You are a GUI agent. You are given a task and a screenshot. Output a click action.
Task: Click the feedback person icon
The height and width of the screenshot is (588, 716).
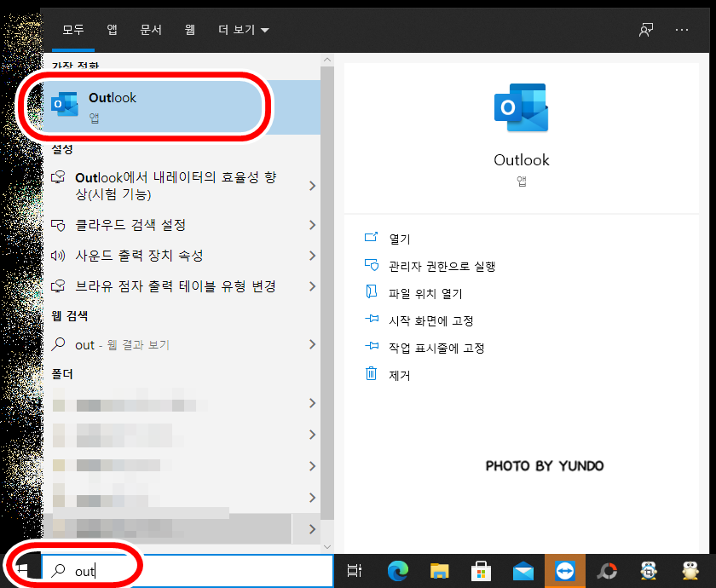[x=646, y=30]
